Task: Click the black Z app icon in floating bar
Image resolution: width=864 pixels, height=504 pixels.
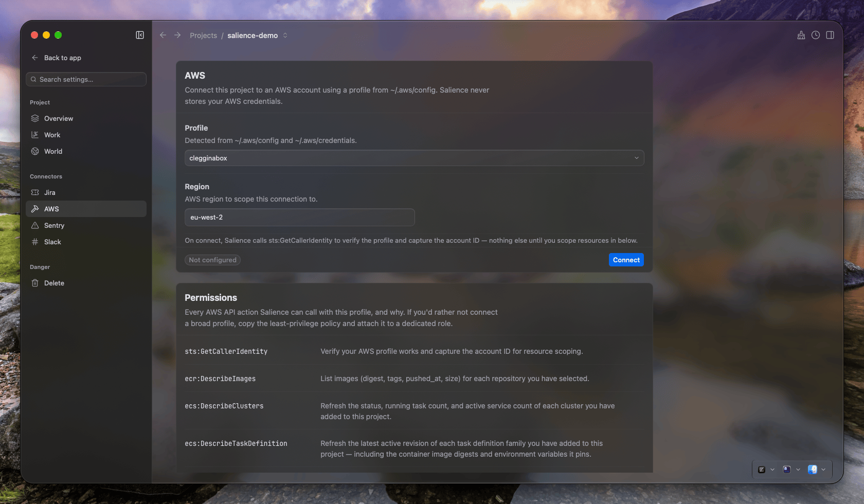Action: click(762, 470)
